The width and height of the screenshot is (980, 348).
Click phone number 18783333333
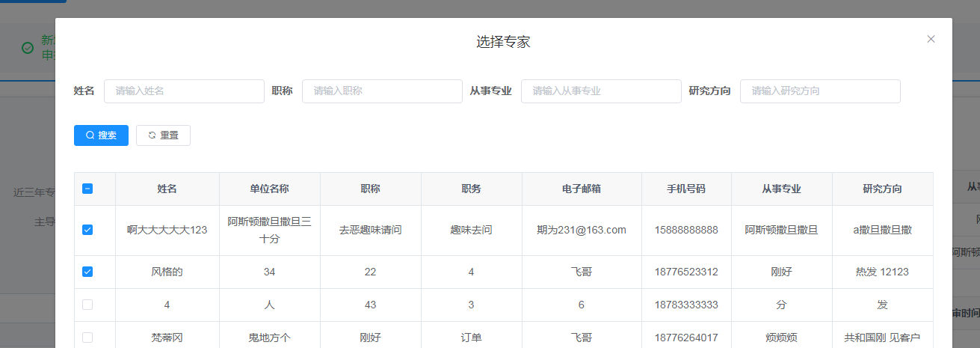point(686,305)
